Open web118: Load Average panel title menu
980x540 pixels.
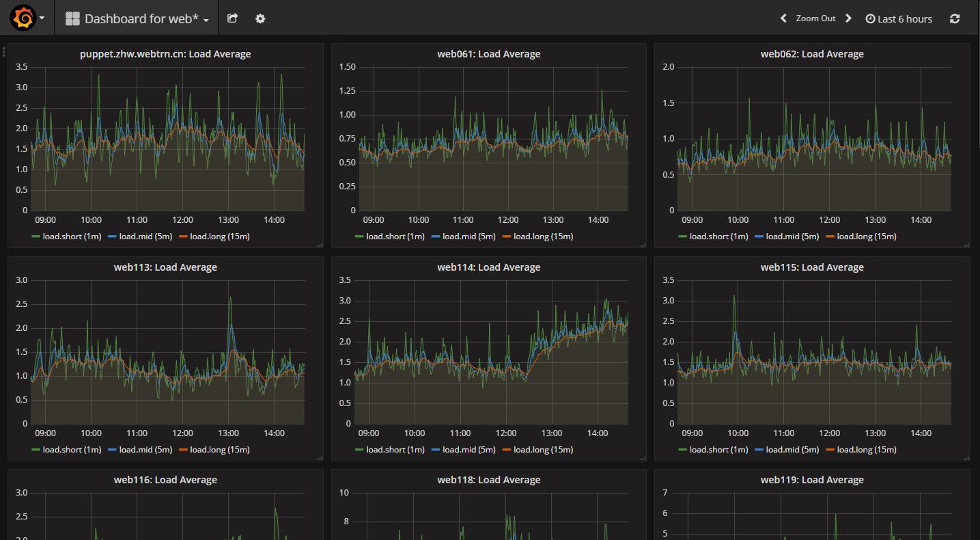click(489, 480)
